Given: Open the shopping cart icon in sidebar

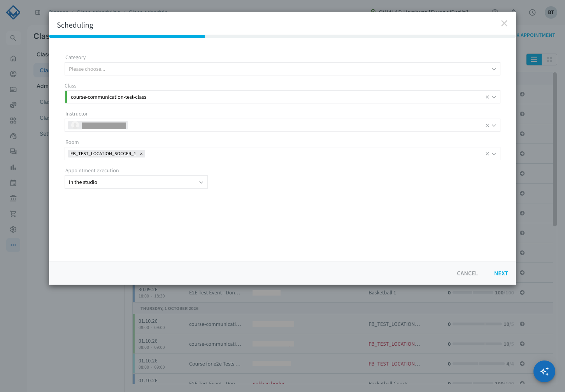Looking at the screenshot, I should (13, 214).
